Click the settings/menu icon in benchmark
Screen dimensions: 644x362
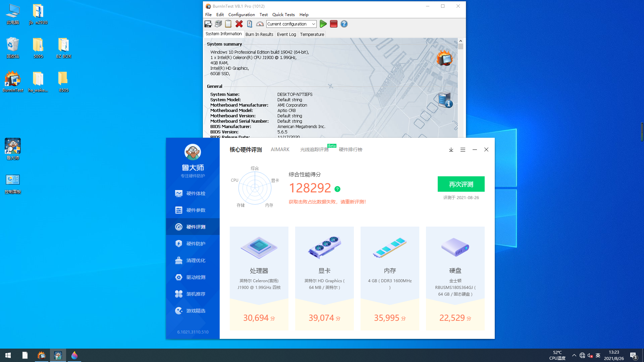(x=463, y=149)
